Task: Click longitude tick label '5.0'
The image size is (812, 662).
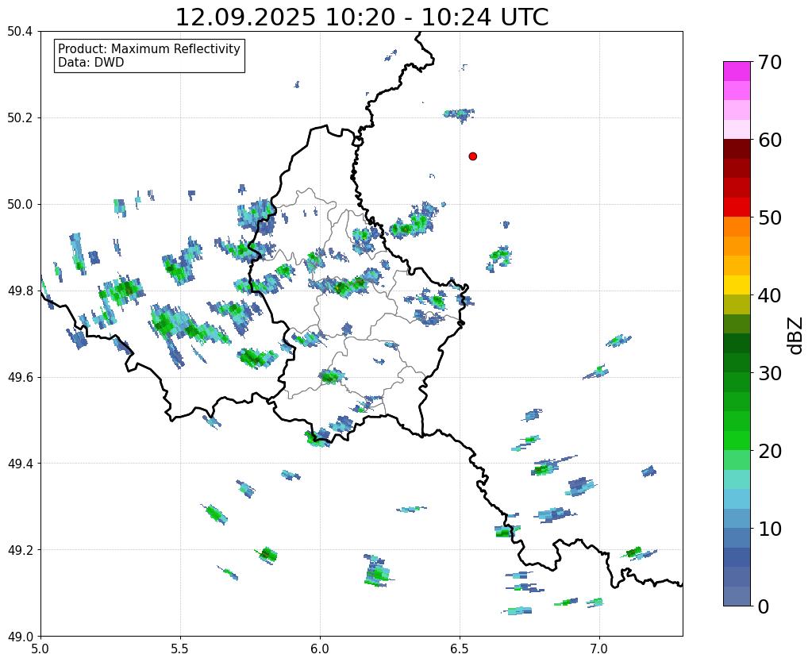Action: [40, 649]
